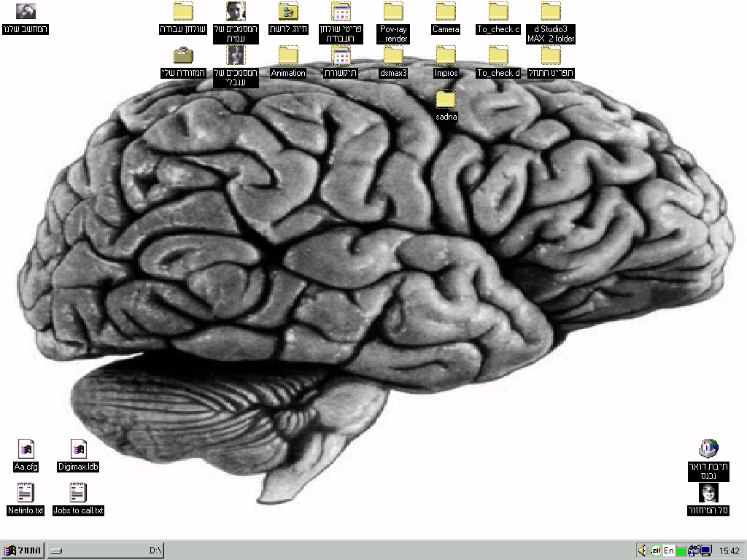
Task: Select the Aa.cfg file icon
Action: pos(26,450)
